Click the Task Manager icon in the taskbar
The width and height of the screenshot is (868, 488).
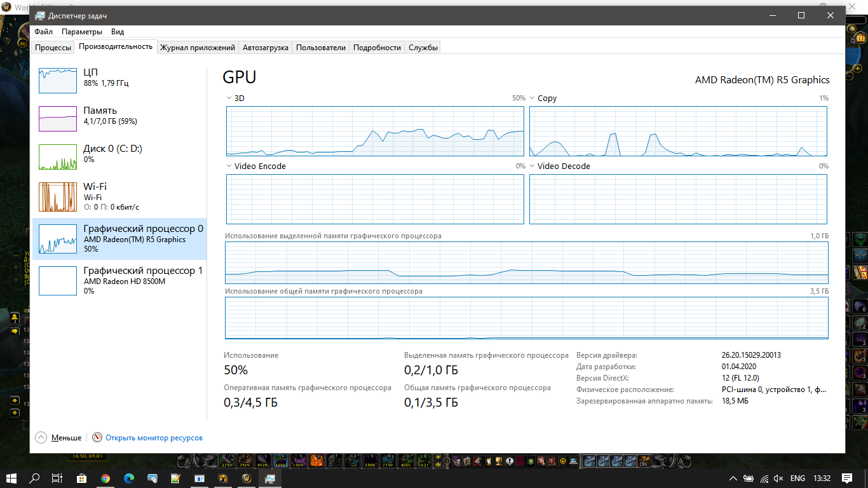click(x=270, y=478)
